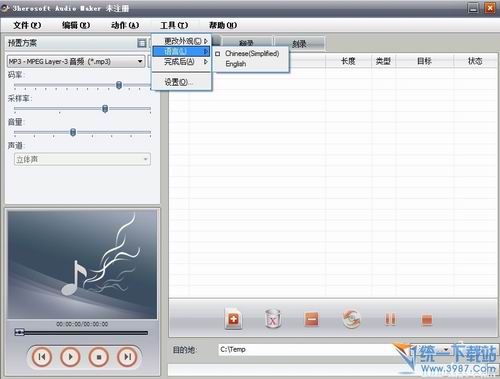Open the 文件 (F) menu

[x=27, y=25]
